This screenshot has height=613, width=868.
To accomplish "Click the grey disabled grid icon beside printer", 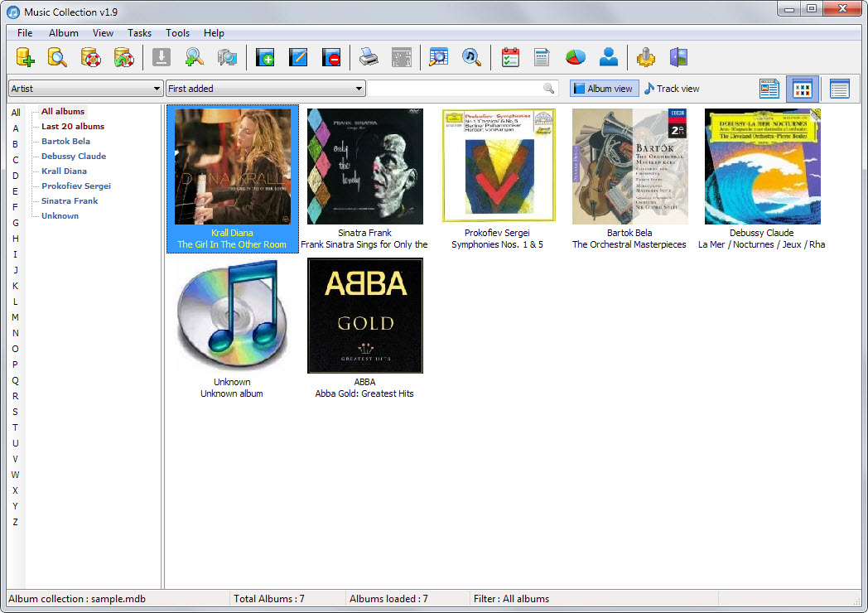I will click(402, 57).
